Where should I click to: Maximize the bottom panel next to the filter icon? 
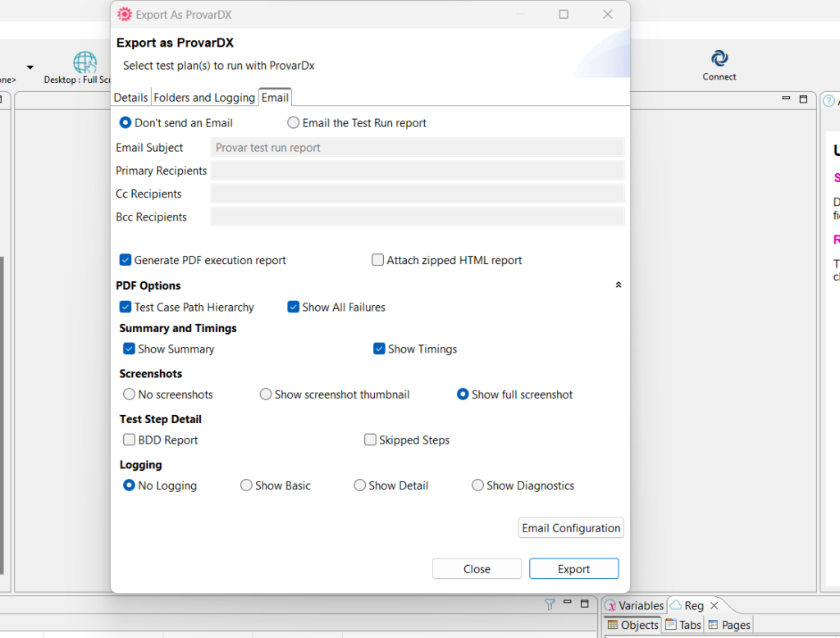(584, 604)
